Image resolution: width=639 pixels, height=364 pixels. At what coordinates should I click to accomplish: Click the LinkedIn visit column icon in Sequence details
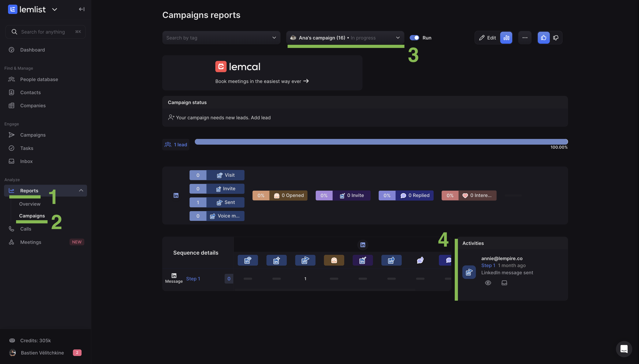248,260
